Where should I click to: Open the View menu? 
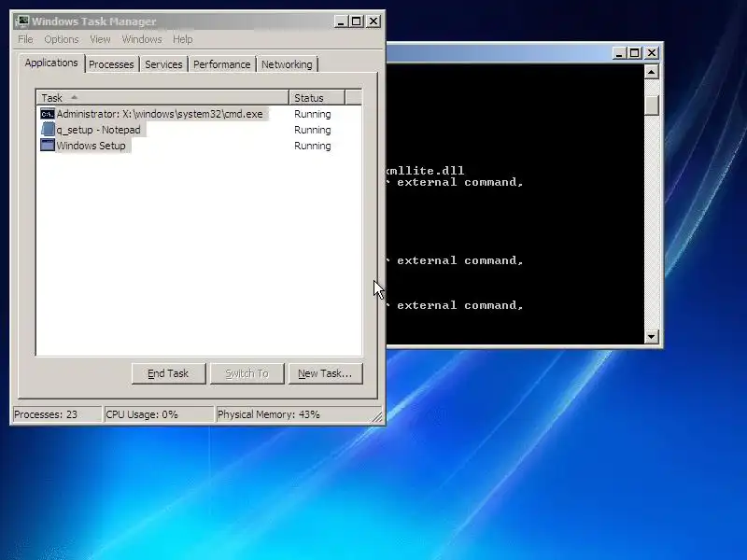[100, 39]
